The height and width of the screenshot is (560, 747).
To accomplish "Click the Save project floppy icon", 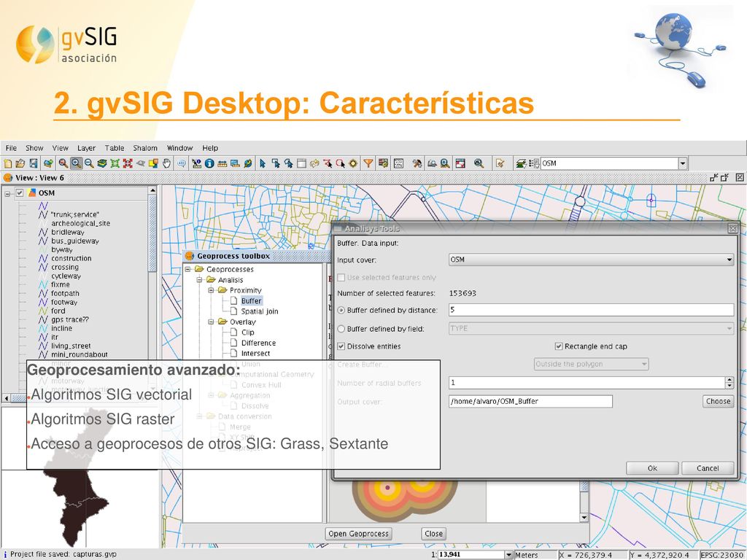I will click(34, 163).
